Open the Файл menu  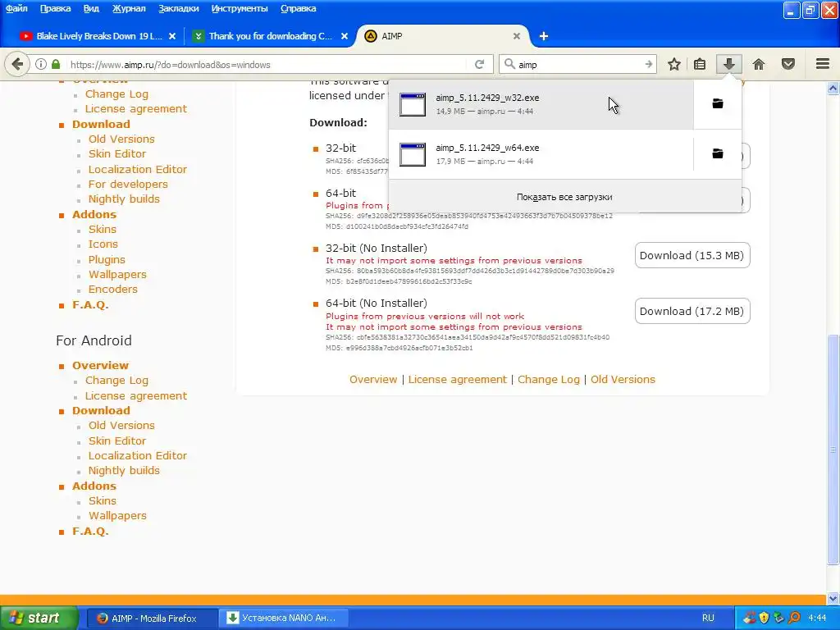pos(16,8)
